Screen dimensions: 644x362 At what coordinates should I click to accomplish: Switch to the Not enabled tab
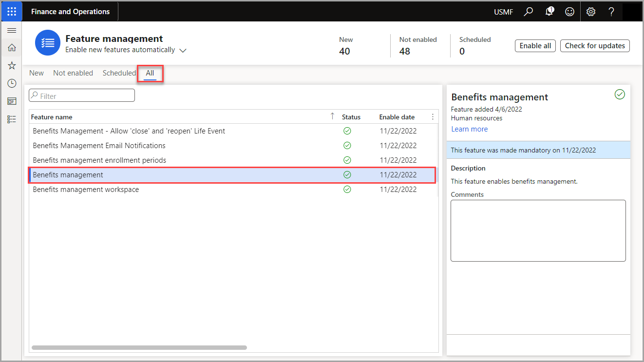coord(73,73)
